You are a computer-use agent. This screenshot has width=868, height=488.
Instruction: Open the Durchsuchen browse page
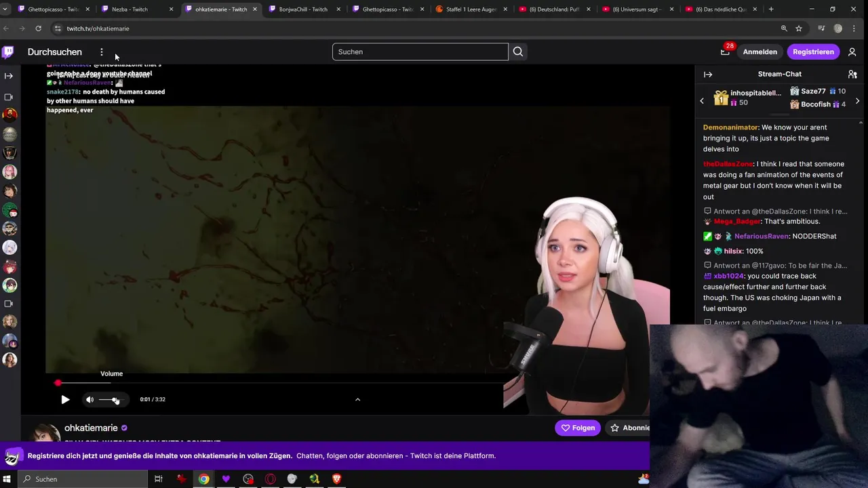click(54, 52)
